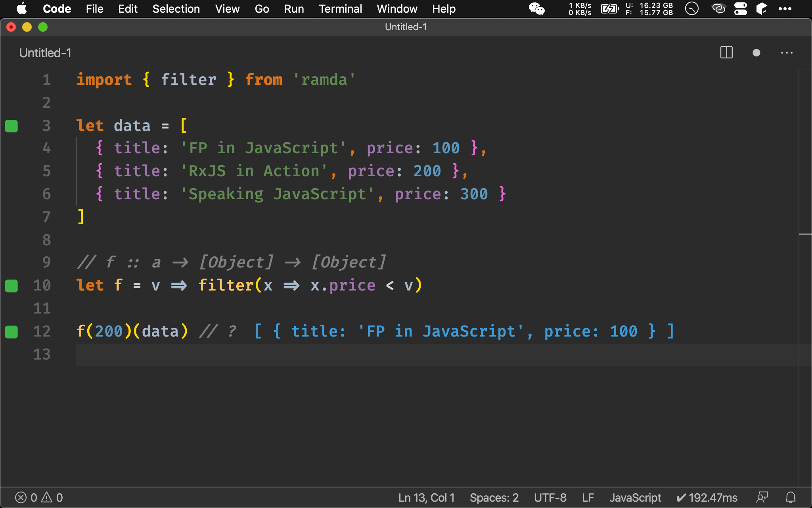Click the green coverage marker on line 10
Viewport: 812px width, 508px height.
[x=11, y=286]
